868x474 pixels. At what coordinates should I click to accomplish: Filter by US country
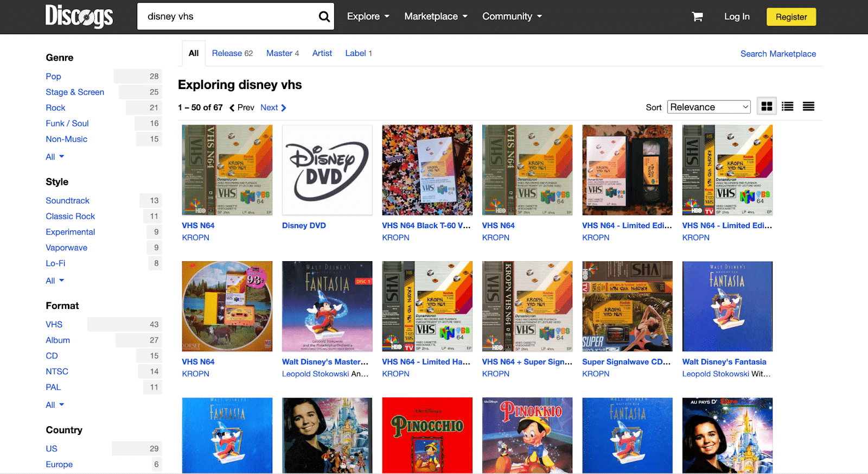[52, 449]
